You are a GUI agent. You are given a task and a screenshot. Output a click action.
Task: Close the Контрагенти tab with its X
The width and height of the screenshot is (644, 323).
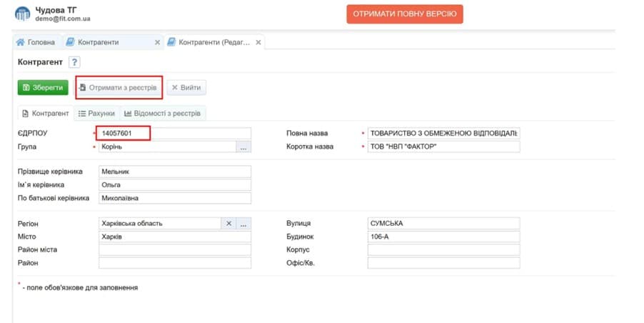pos(157,42)
